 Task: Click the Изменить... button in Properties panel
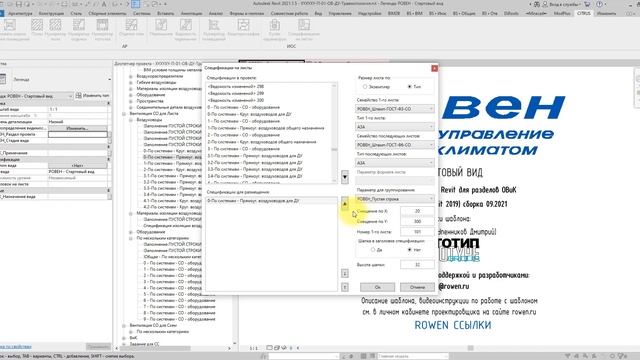pyautogui.click(x=78, y=128)
